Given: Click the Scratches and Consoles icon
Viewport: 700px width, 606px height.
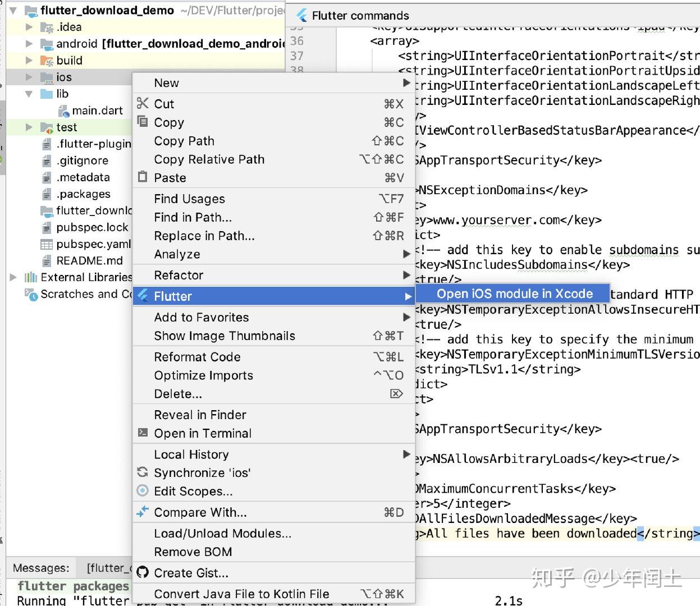Looking at the screenshot, I should coord(29,293).
